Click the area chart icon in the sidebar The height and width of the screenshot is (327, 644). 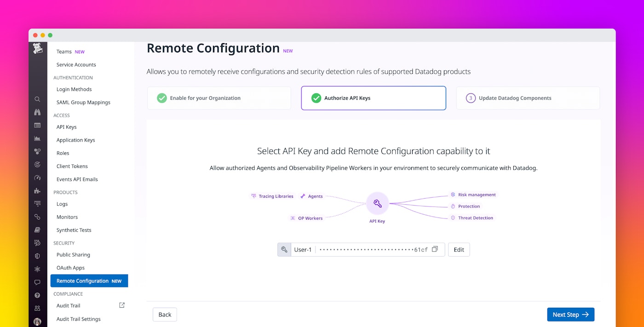pyautogui.click(x=38, y=138)
